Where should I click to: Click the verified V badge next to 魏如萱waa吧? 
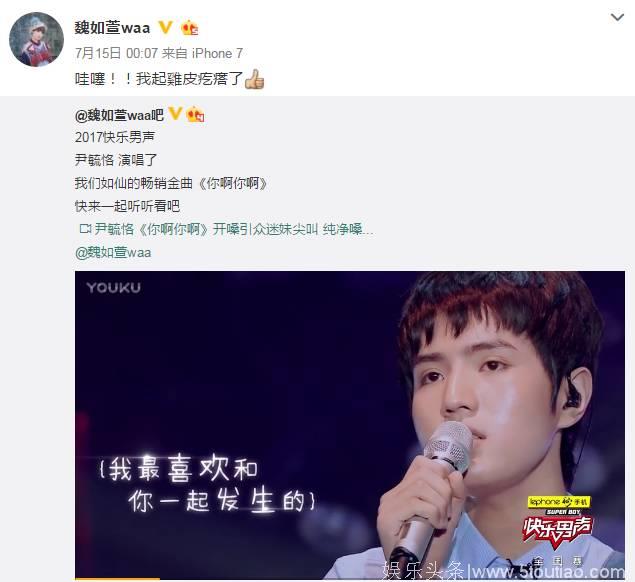click(x=175, y=114)
